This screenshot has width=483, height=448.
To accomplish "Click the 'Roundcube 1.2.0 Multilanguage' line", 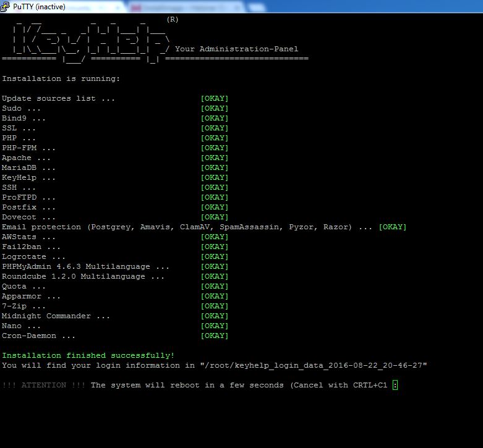I will [83, 276].
